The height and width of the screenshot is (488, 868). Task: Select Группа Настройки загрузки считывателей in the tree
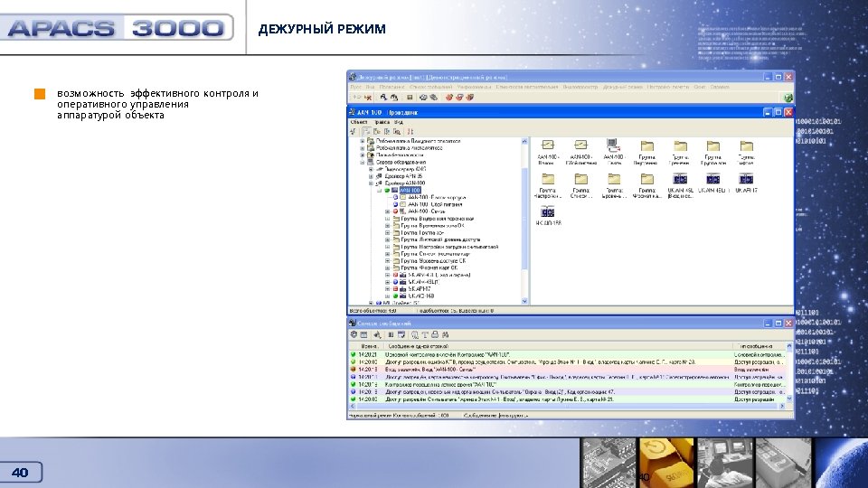click(449, 247)
